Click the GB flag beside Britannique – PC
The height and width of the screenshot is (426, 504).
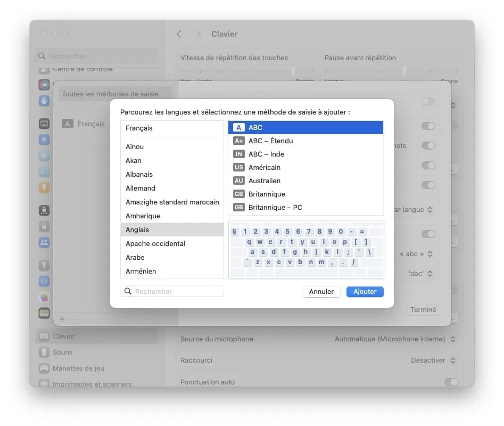(238, 207)
